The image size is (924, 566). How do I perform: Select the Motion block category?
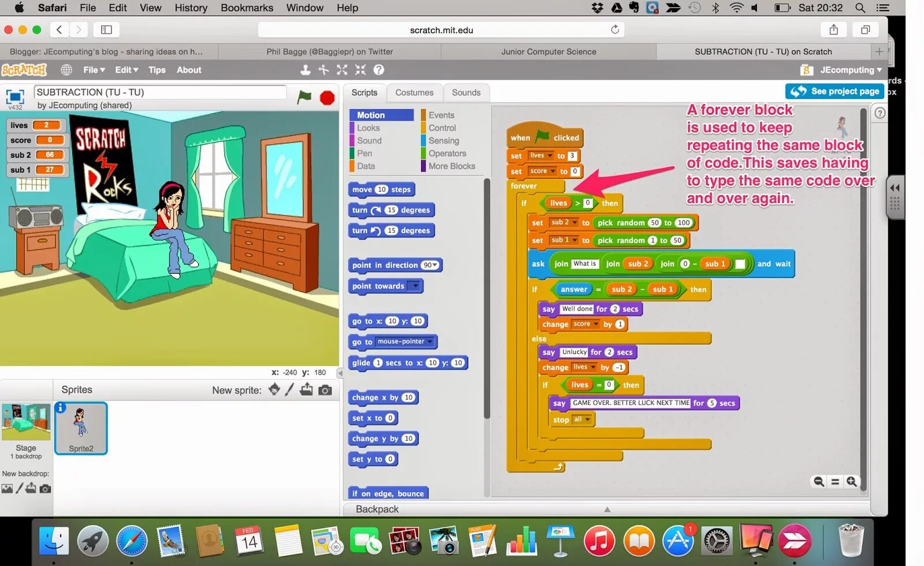[x=381, y=115]
